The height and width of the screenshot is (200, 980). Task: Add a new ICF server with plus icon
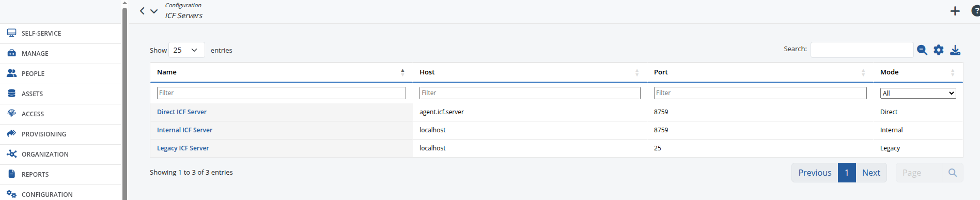(955, 11)
